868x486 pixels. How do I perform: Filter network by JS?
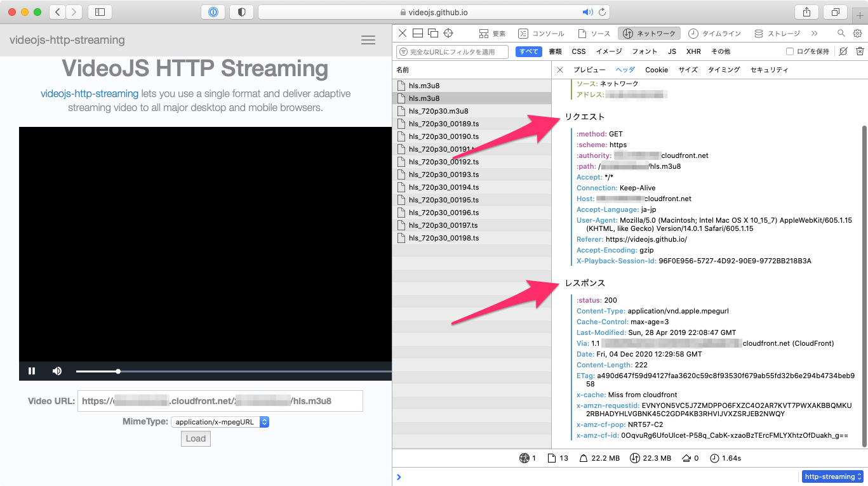tap(672, 51)
